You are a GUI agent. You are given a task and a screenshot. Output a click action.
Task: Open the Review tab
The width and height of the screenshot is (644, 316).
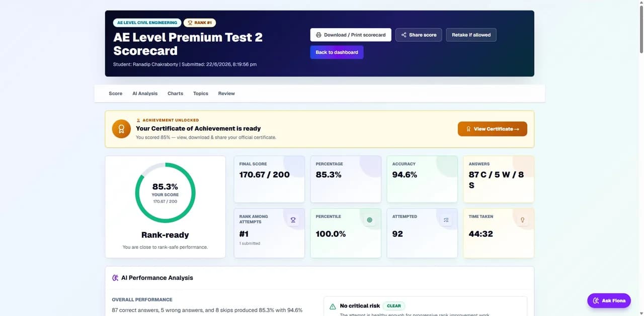(226, 93)
